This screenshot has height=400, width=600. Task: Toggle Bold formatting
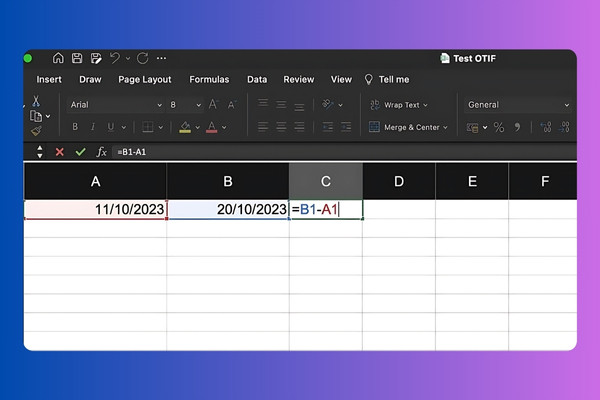[75, 127]
